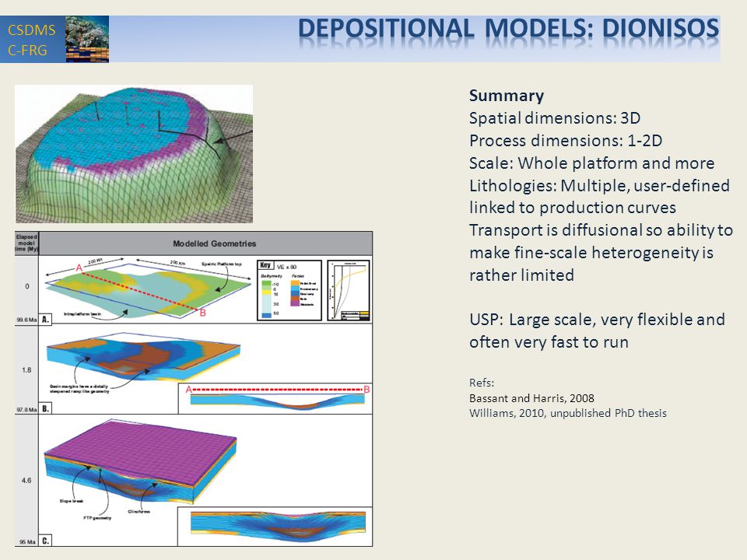Click the 'FTP geometry' annotation
Screen dimensions: 747x560
[97, 518]
